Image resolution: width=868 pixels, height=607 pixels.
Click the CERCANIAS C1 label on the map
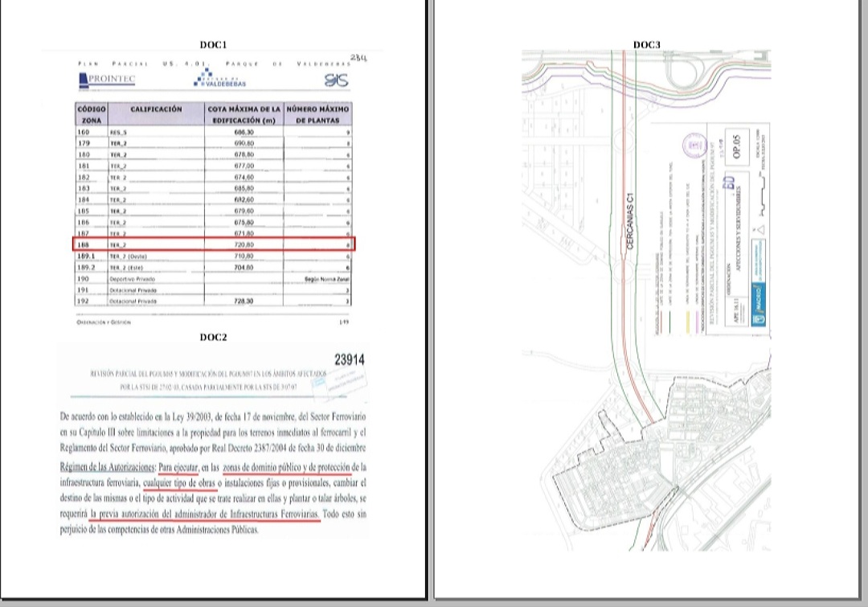coord(630,221)
